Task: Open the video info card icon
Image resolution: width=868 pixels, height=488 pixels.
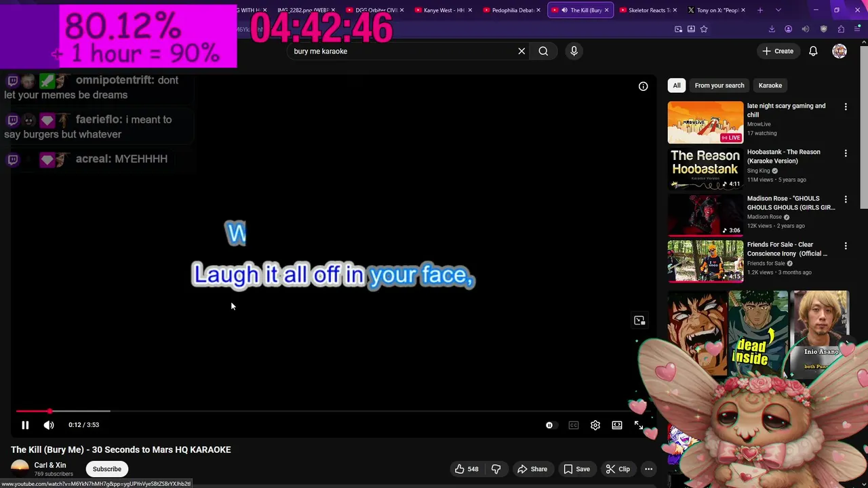Action: click(x=643, y=86)
